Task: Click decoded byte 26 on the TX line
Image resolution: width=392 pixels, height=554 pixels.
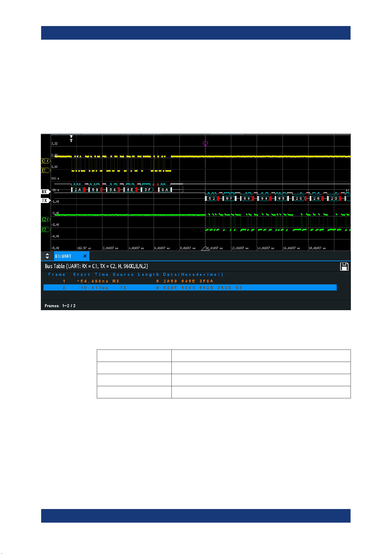Action: click(317, 199)
